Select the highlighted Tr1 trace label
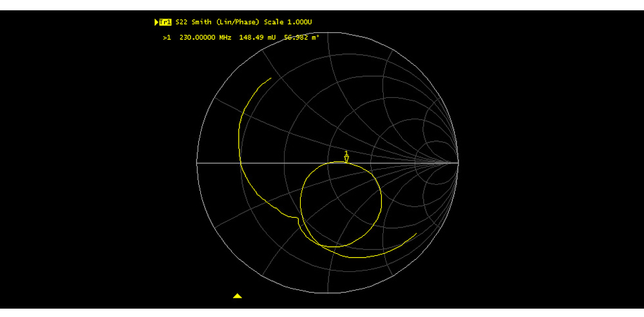644x317 pixels. coord(166,23)
